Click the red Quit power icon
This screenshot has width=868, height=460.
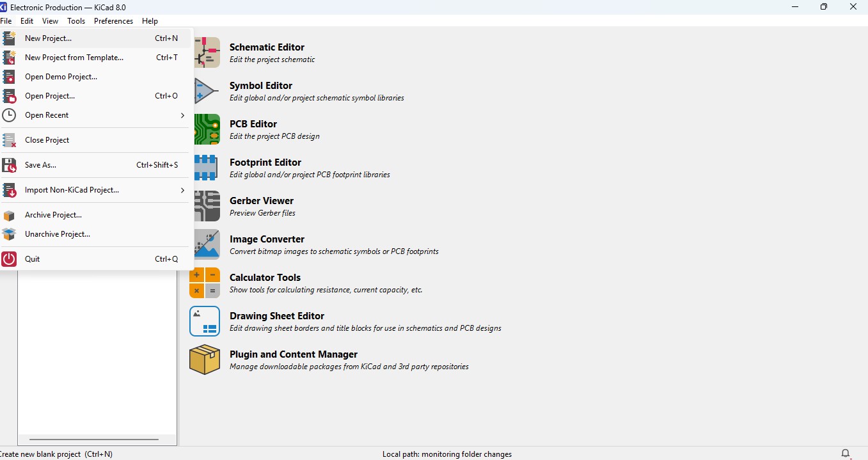click(x=9, y=259)
